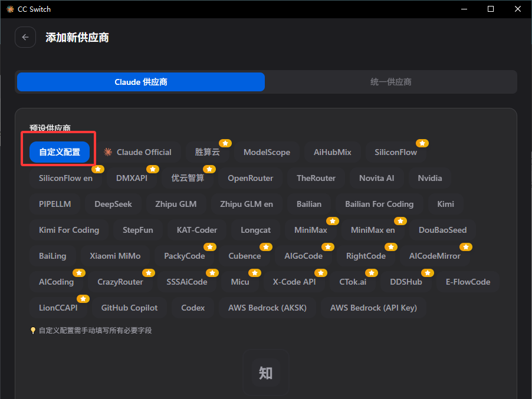Switch to the 统一供应商 tab

tap(391, 82)
